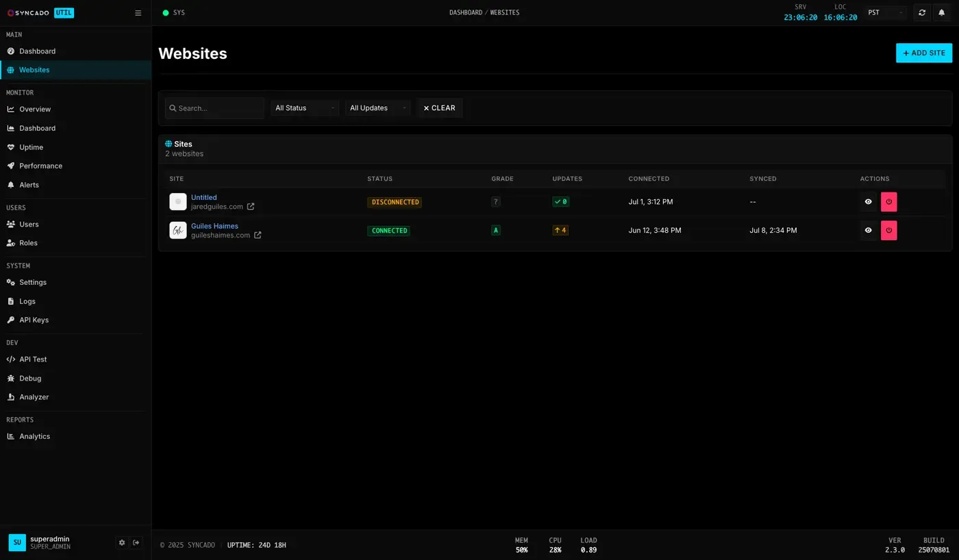Open notifications bell in top bar
Viewport: 959px width, 560px height.
[x=942, y=13]
